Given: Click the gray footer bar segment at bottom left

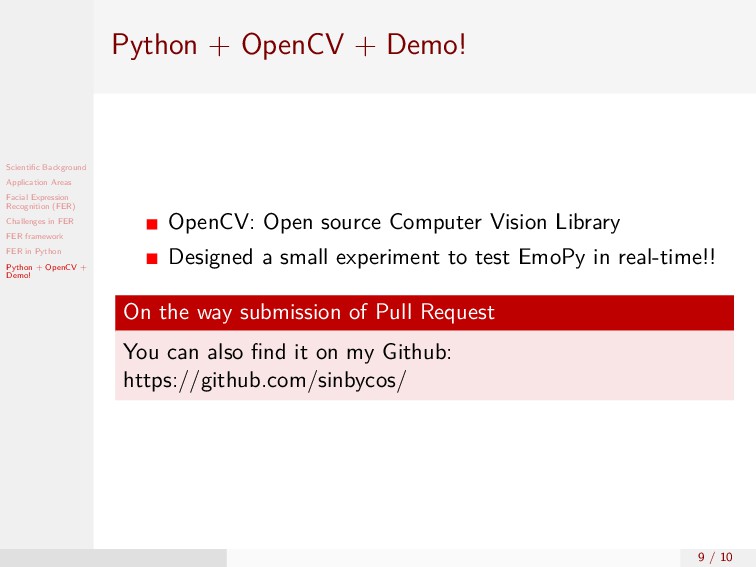Looking at the screenshot, I should tap(113, 558).
